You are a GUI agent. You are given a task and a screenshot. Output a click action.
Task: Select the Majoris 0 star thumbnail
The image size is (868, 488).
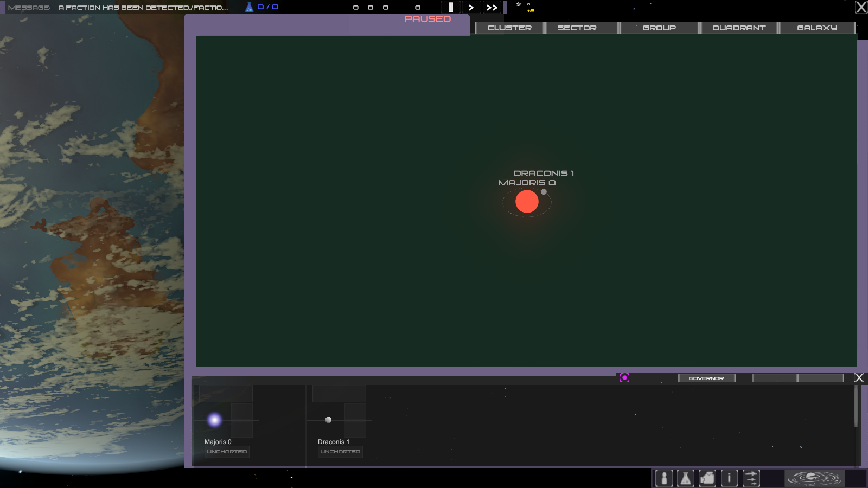pos(215,420)
